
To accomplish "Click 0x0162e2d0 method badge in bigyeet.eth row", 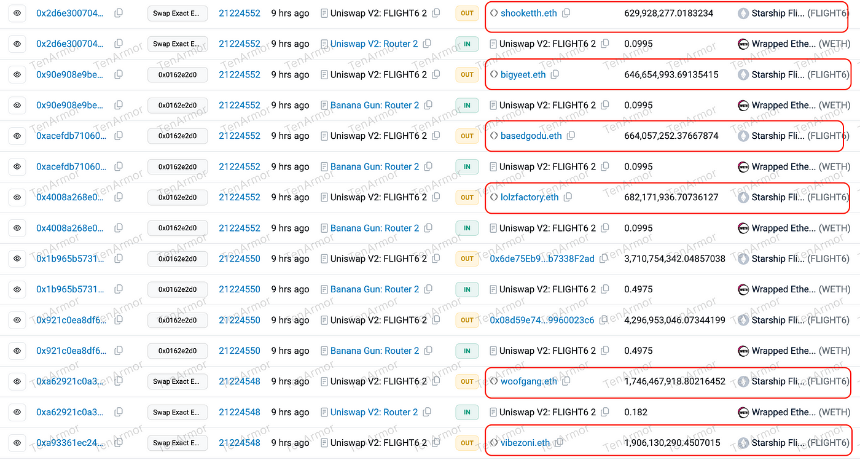I will (177, 74).
